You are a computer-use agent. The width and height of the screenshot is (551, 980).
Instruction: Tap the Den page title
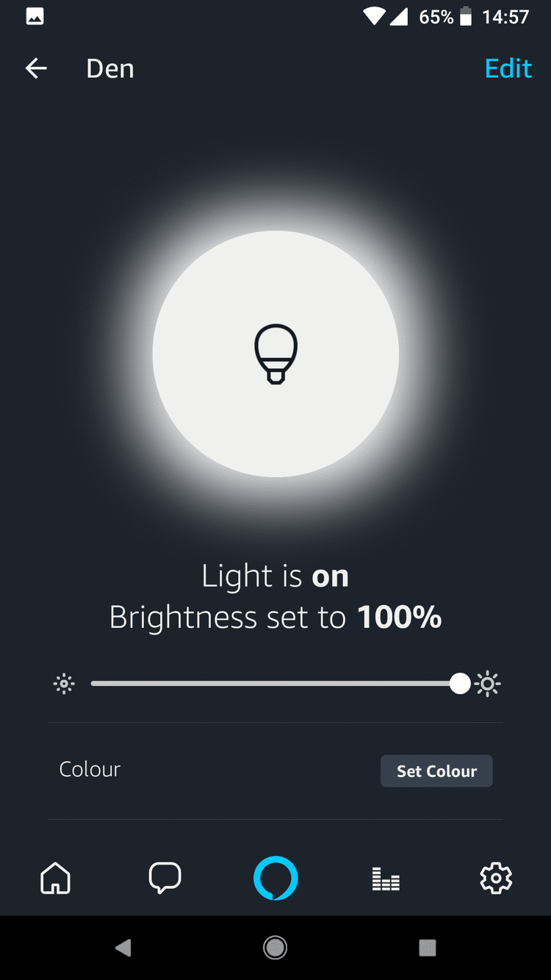(x=110, y=68)
